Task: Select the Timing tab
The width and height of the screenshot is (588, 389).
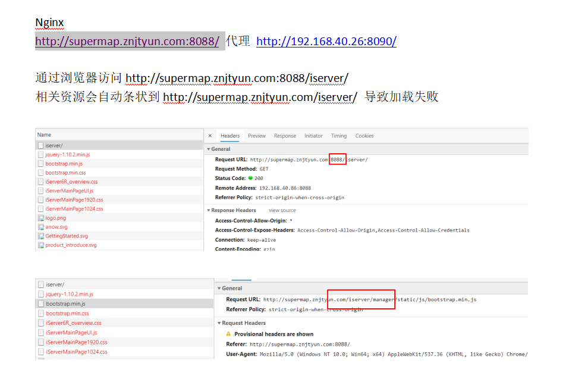Action: tap(339, 135)
